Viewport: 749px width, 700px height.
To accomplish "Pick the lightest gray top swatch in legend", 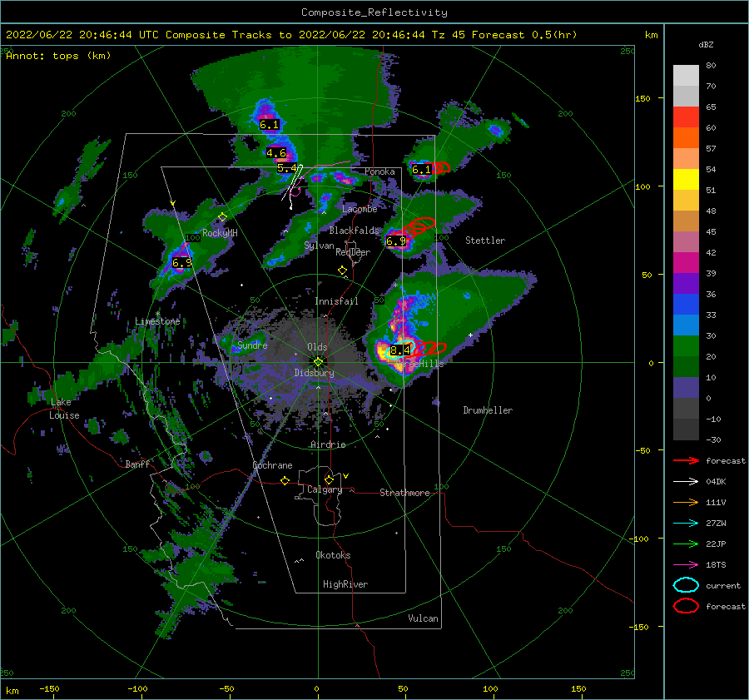I will coord(686,75).
